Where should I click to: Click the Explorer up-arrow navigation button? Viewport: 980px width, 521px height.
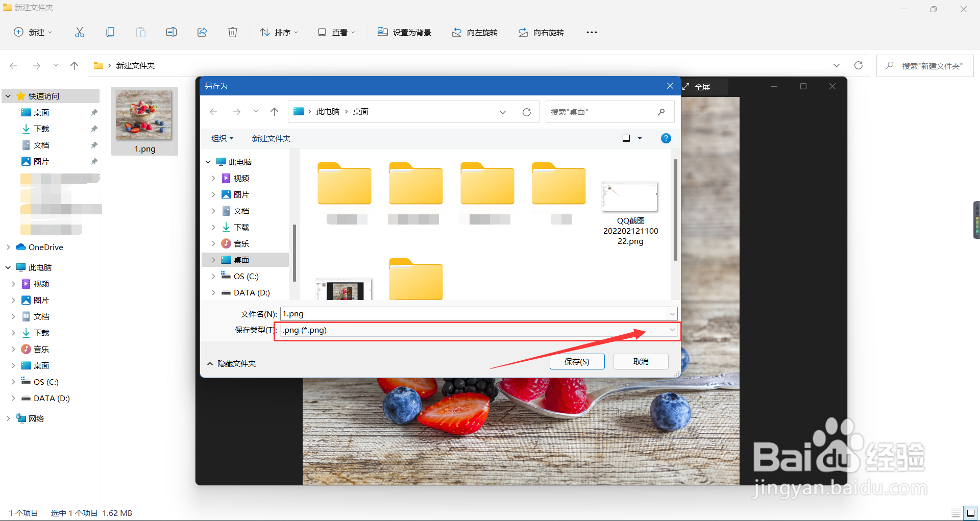[x=75, y=65]
